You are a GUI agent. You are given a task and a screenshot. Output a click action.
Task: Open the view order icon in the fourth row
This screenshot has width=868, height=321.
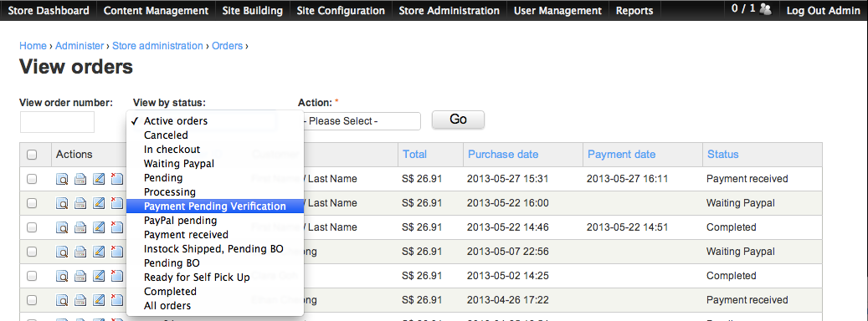tap(63, 252)
